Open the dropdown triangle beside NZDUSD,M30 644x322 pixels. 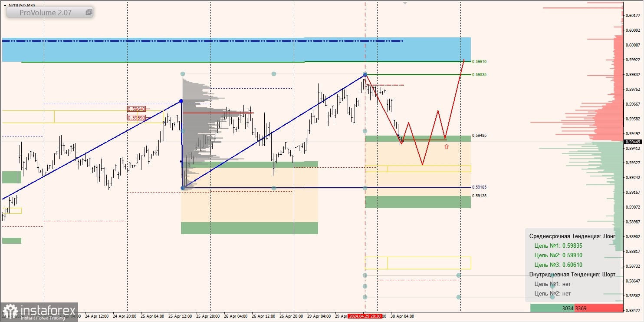click(5, 5)
